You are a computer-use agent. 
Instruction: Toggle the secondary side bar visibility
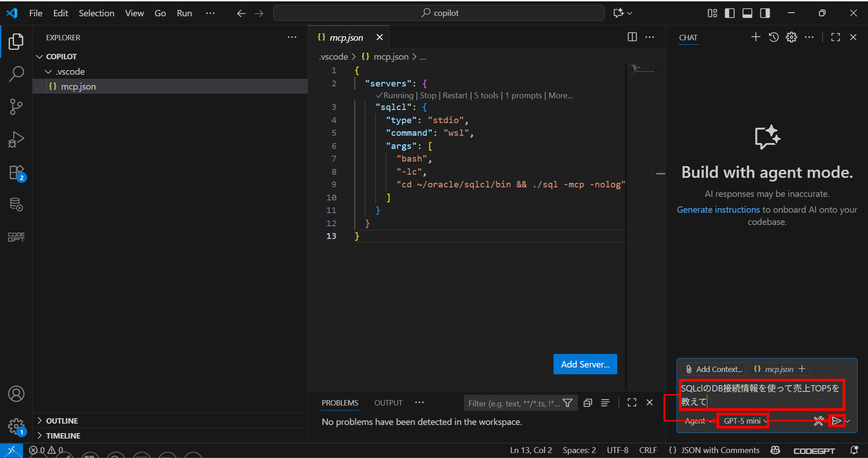click(x=765, y=13)
